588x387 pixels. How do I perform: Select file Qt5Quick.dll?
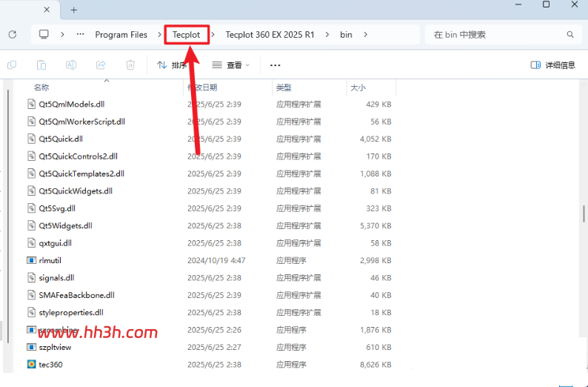(61, 139)
